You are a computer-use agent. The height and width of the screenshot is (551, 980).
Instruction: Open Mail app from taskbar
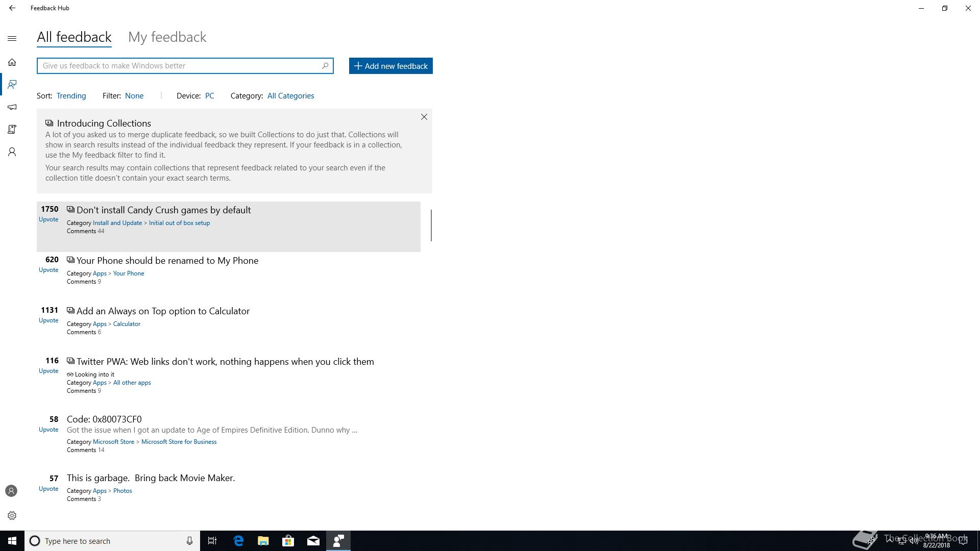pos(313,541)
